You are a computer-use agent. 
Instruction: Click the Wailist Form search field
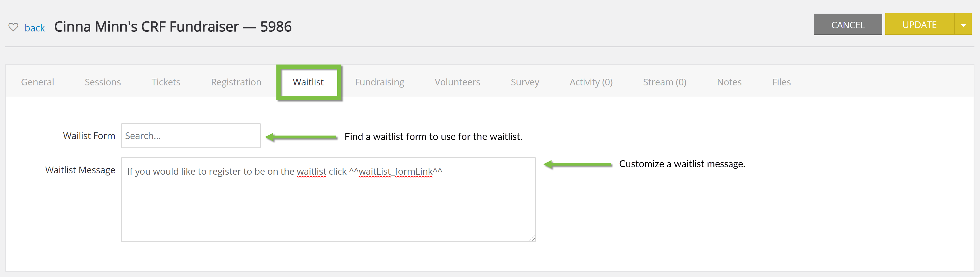[x=191, y=136]
